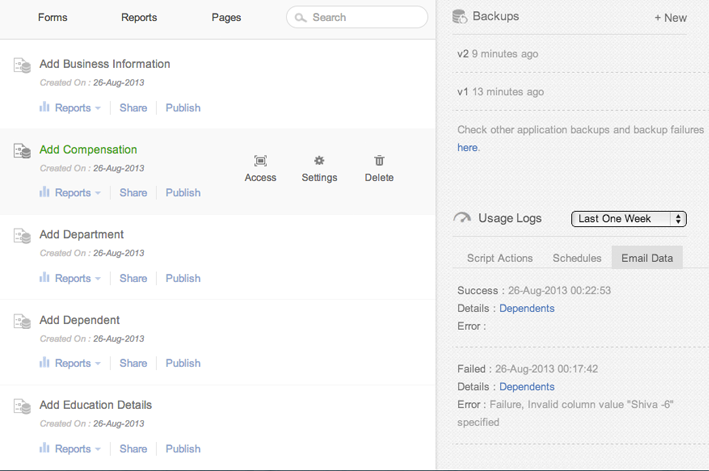The width and height of the screenshot is (709, 471).
Task: Click the Usage Logs gauge icon
Action: (x=462, y=218)
